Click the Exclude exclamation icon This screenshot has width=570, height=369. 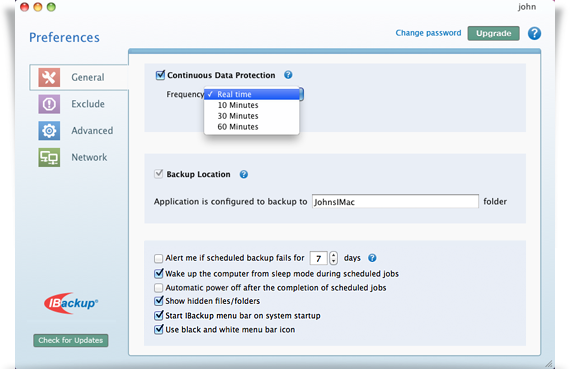pyautogui.click(x=49, y=104)
